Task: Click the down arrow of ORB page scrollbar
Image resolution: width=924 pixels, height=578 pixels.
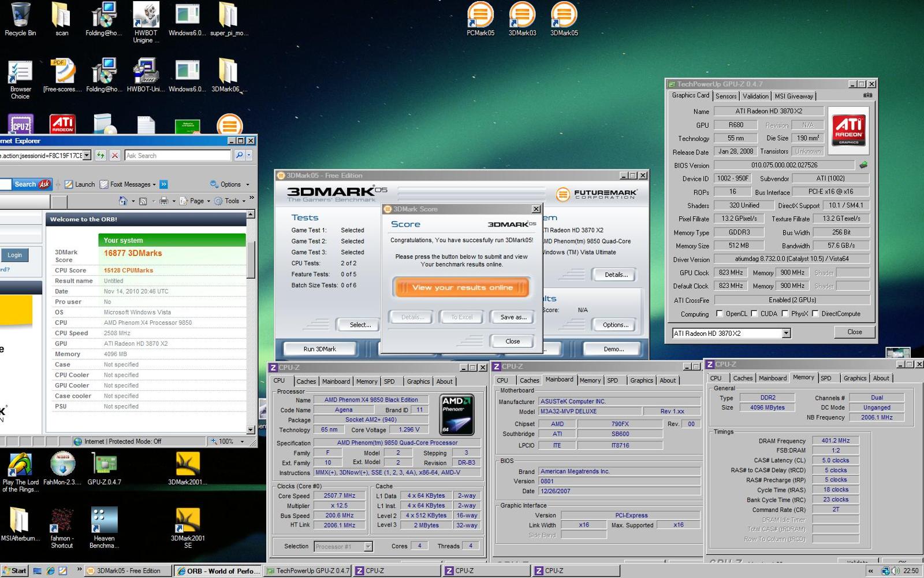Action: click(251, 429)
